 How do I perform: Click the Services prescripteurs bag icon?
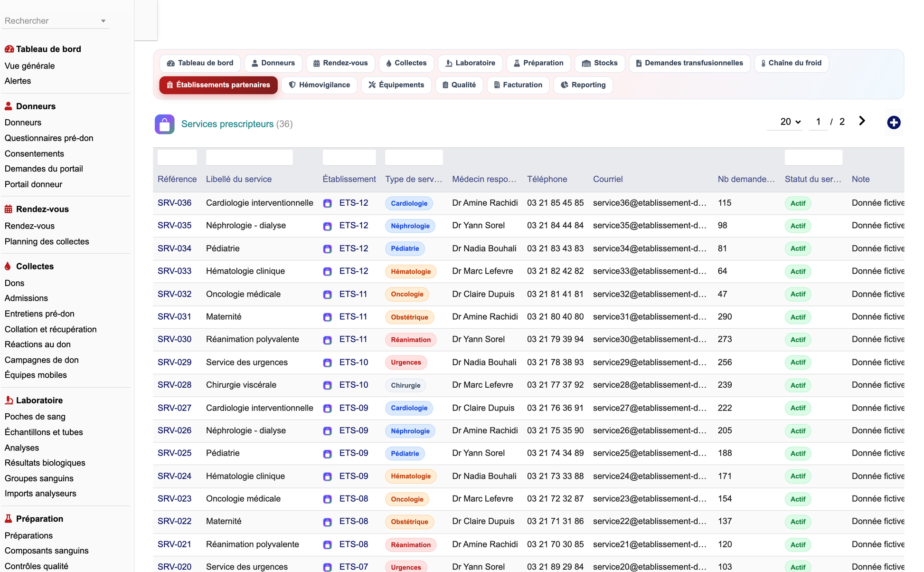164,124
